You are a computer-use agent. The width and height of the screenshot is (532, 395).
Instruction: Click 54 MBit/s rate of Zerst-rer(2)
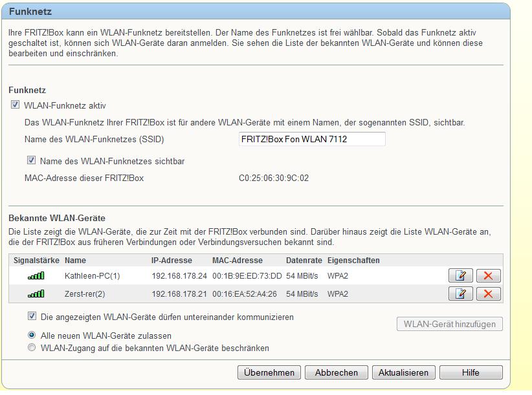tap(302, 294)
